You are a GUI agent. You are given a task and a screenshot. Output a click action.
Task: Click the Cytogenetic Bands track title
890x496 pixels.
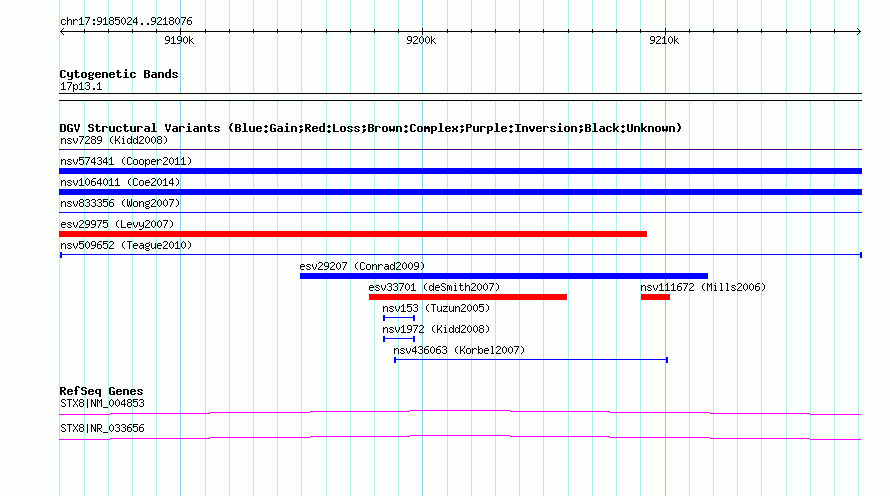[119, 74]
